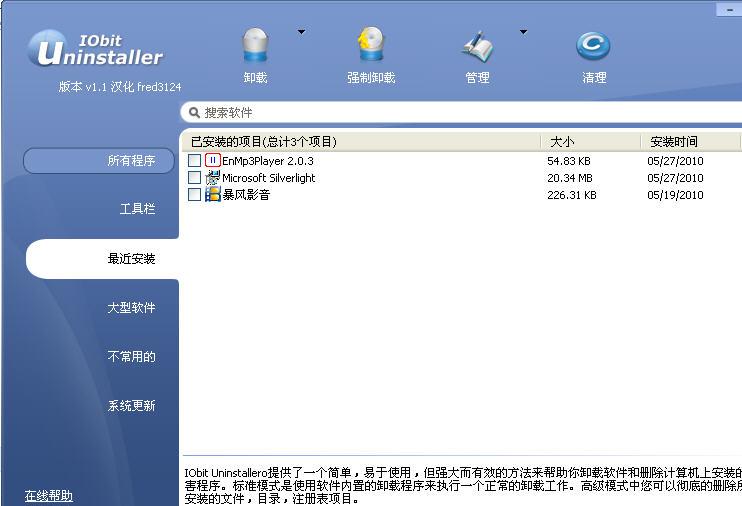
Task: Sort by the 大小 column header
Action: point(591,142)
